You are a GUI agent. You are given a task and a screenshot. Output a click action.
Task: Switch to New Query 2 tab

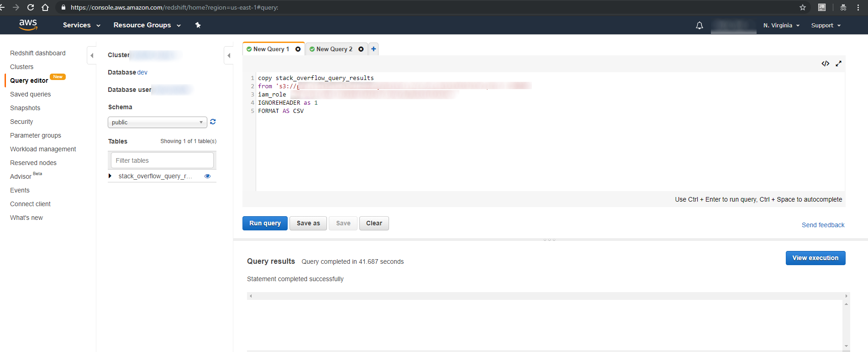(x=334, y=49)
